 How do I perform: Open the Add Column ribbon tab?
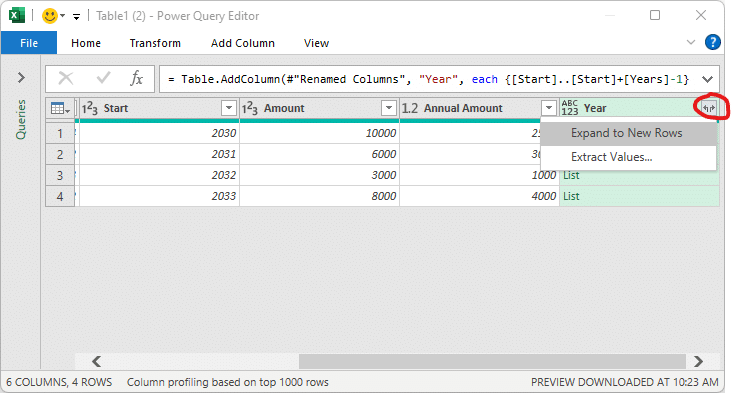(243, 43)
